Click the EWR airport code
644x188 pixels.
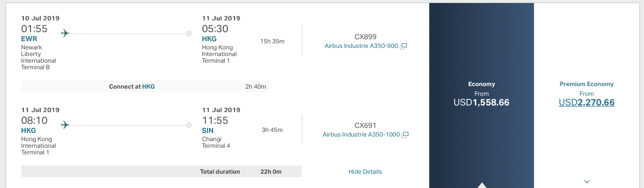point(29,39)
